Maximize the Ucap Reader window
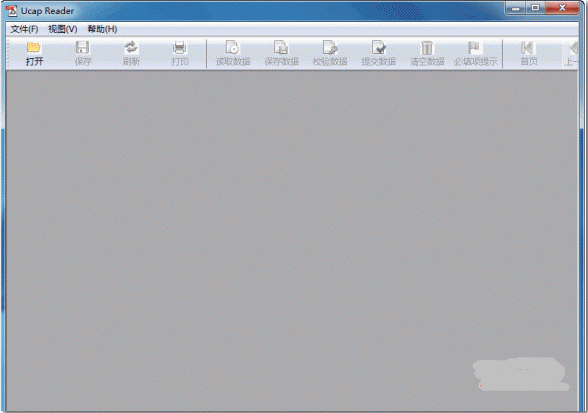The width and height of the screenshot is (588, 413). pyautogui.click(x=535, y=8)
